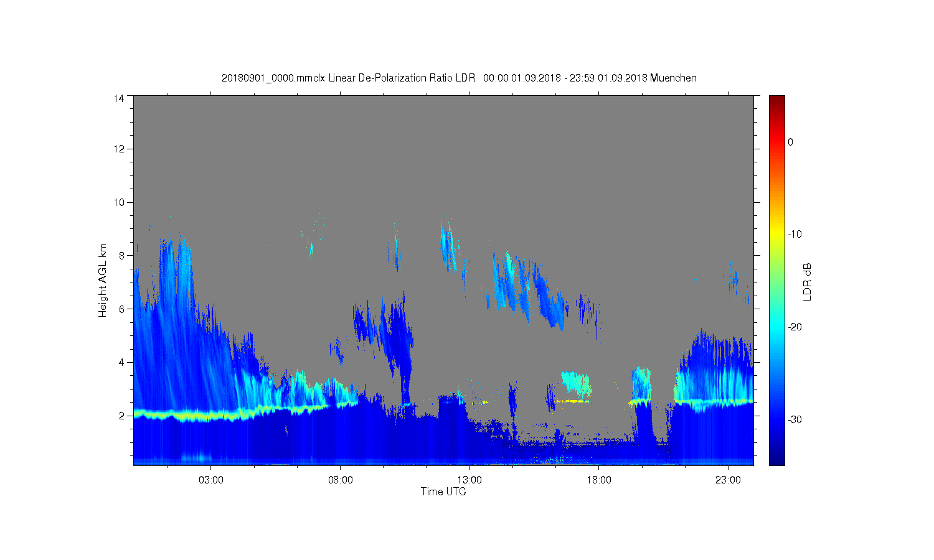Click the 'Time UTC' axis label
The height and width of the screenshot is (560, 934).
[443, 492]
